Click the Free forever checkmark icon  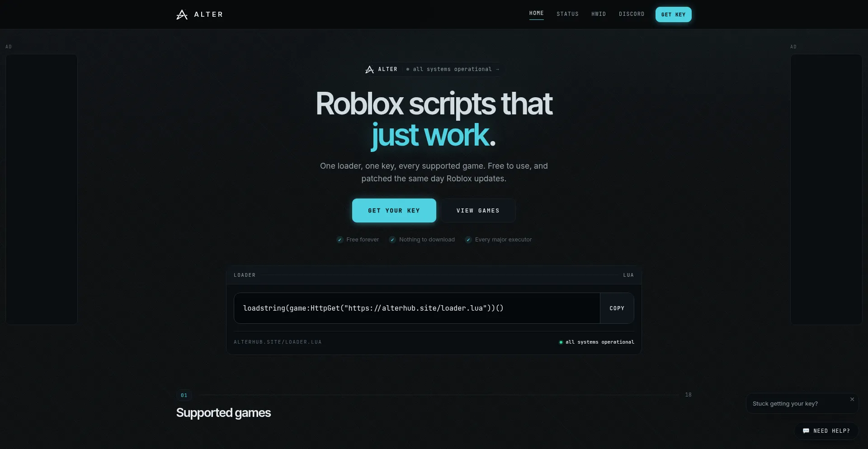pos(340,240)
